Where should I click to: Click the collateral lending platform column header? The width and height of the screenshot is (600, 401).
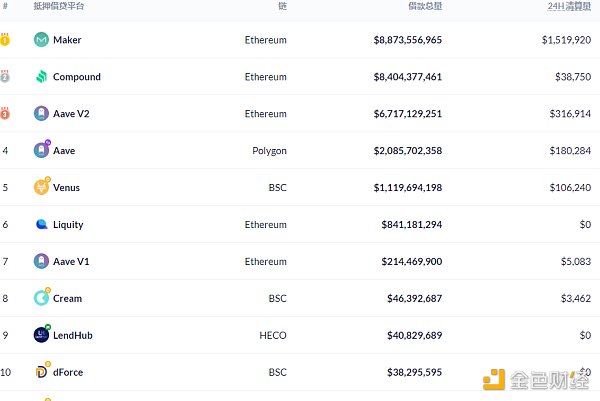59,6
